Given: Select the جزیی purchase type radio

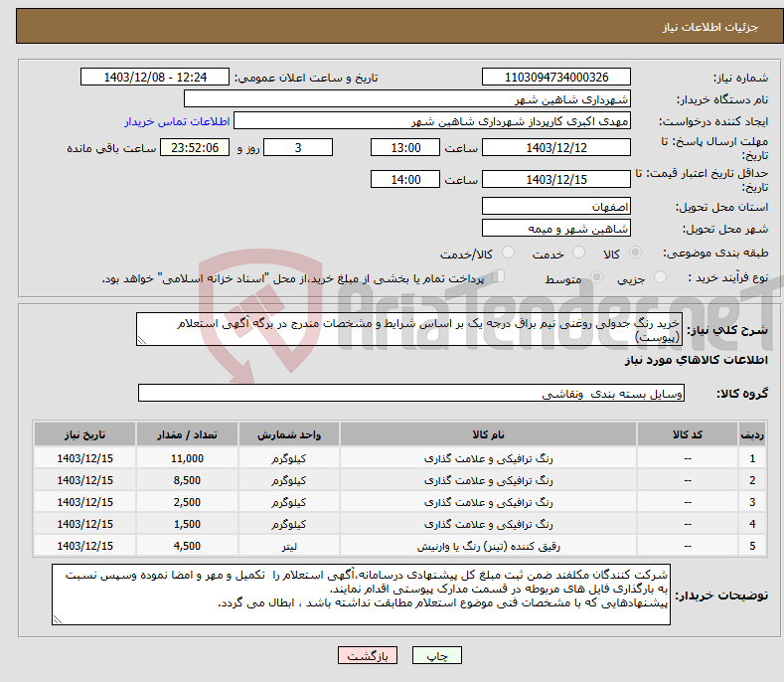Looking at the screenshot, I should [660, 276].
